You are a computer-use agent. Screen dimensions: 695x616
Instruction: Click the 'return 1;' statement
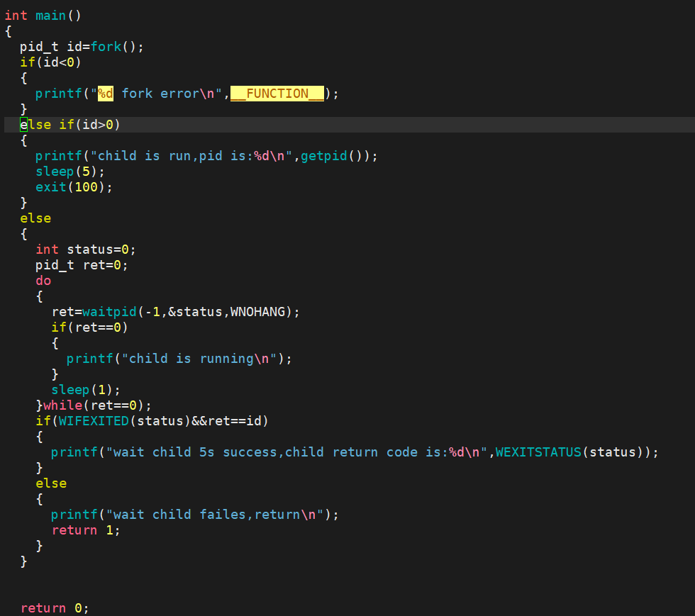click(x=86, y=530)
